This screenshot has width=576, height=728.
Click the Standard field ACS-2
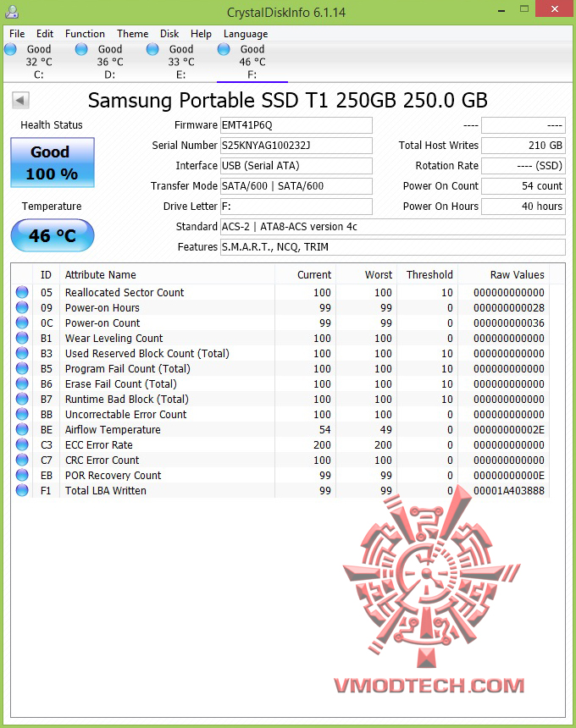393,227
